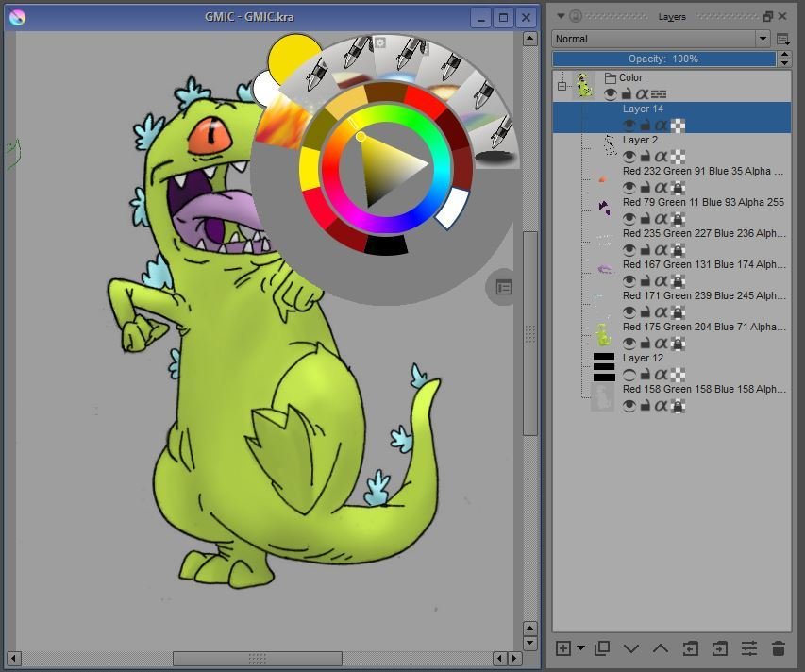This screenshot has width=805, height=672.
Task: Open pop-up palette settings gear icon
Action: pos(380,42)
